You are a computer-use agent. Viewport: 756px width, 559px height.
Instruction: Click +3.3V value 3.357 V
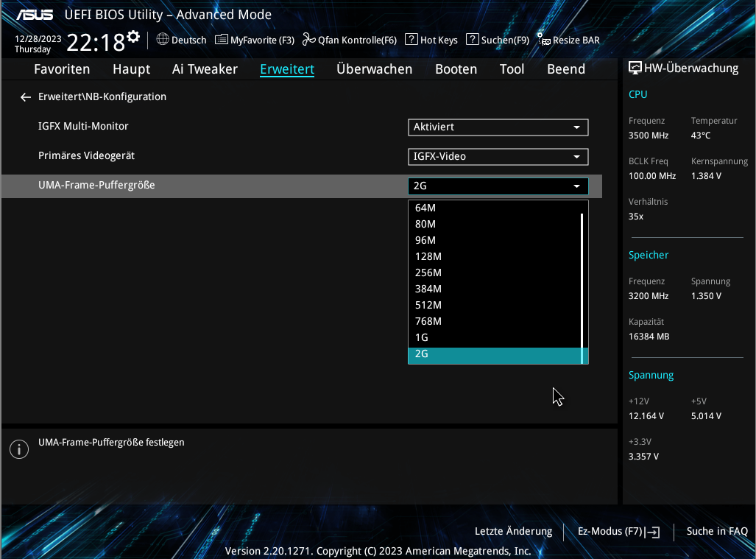coord(643,457)
